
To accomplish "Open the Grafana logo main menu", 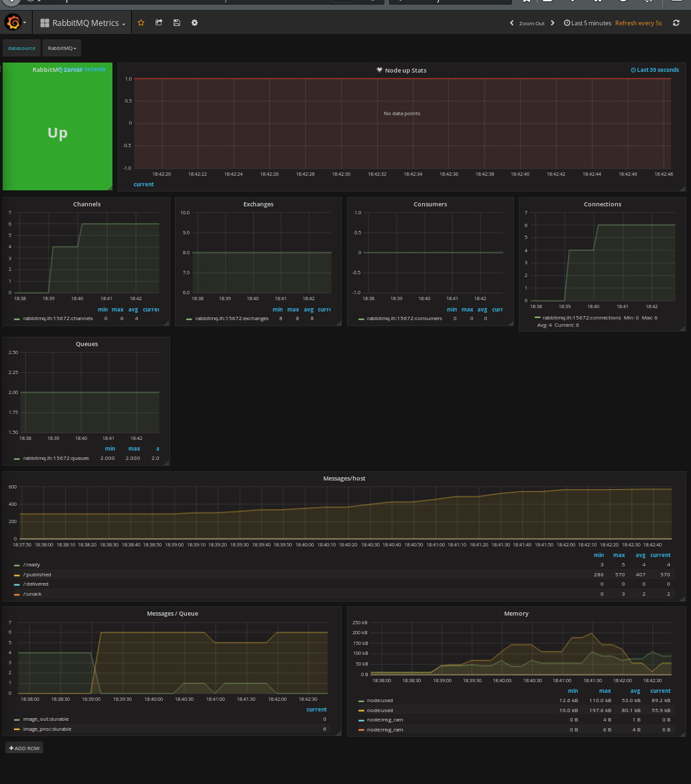I will point(13,23).
